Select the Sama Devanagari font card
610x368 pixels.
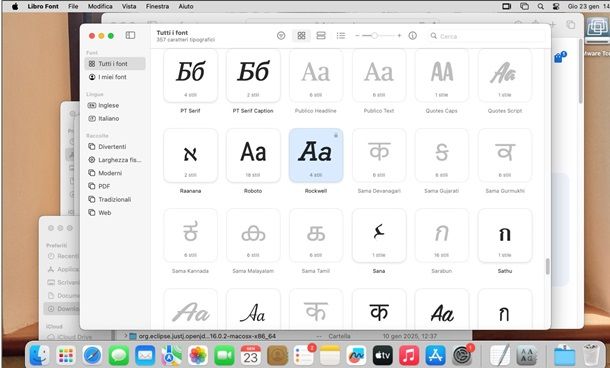point(379,156)
